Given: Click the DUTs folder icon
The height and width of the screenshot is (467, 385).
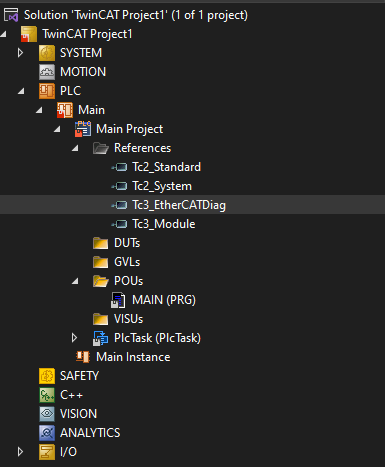Looking at the screenshot, I should pyautogui.click(x=101, y=243).
